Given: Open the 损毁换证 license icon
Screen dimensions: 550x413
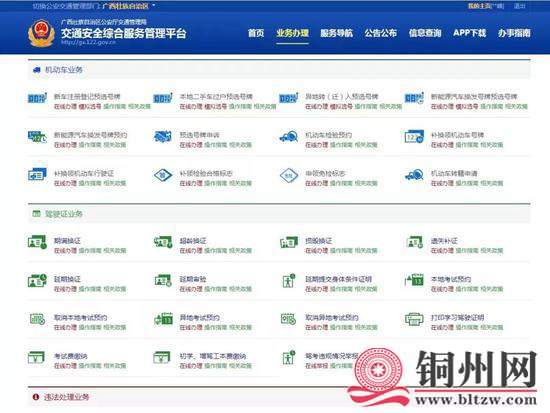Looking at the screenshot, I should click(289, 242).
